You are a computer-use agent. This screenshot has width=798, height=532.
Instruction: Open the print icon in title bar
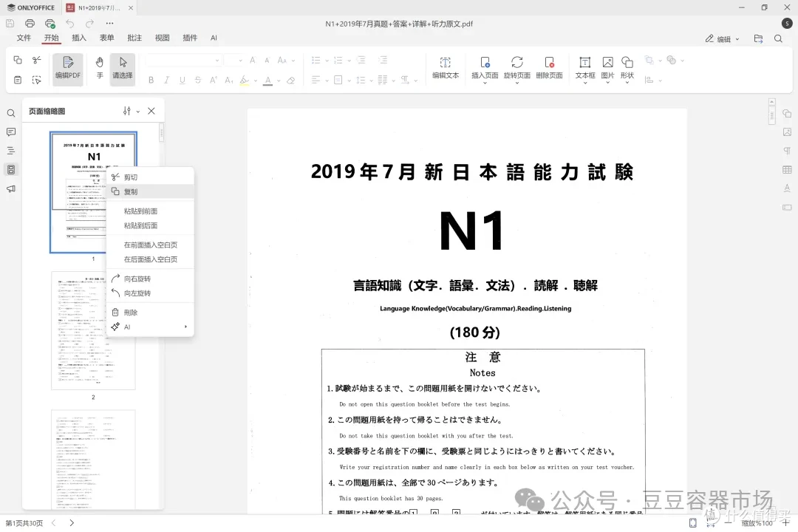30,24
